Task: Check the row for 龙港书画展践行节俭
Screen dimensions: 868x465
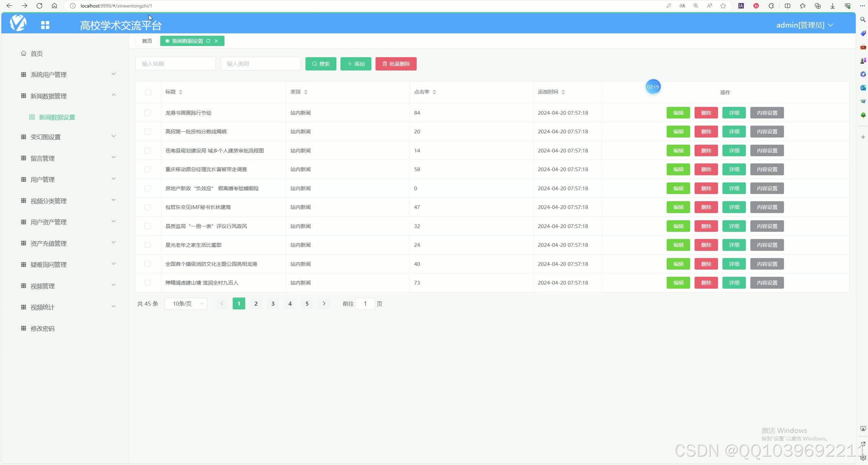Action: pos(147,113)
